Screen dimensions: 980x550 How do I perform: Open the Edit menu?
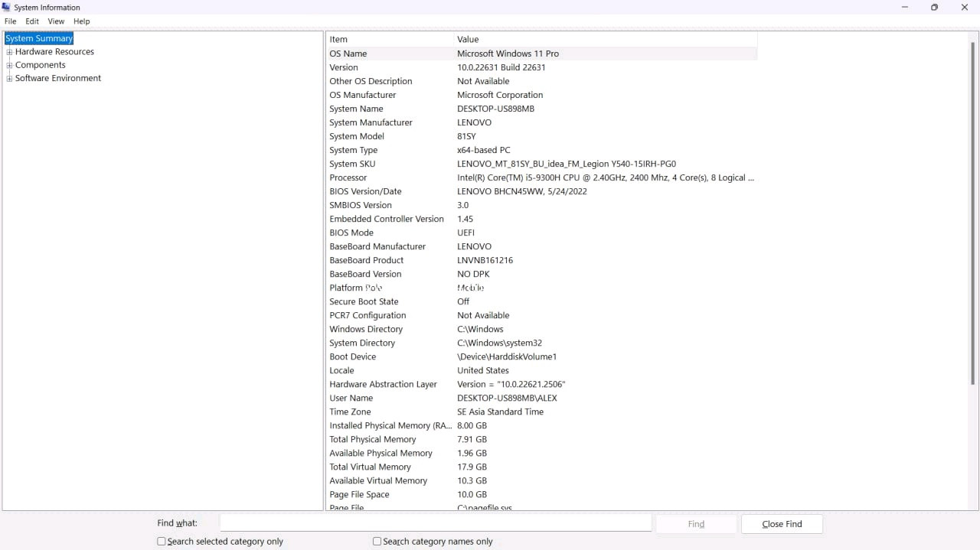tap(32, 21)
